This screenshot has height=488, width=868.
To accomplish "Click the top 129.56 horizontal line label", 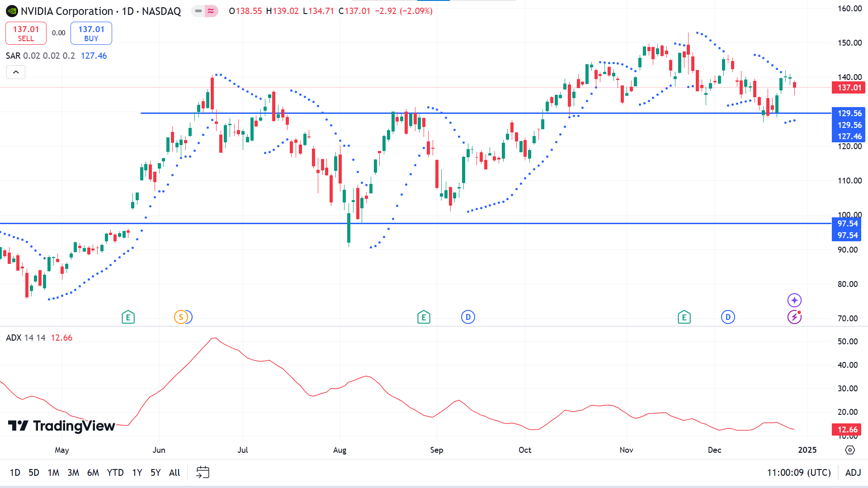I will tap(849, 113).
